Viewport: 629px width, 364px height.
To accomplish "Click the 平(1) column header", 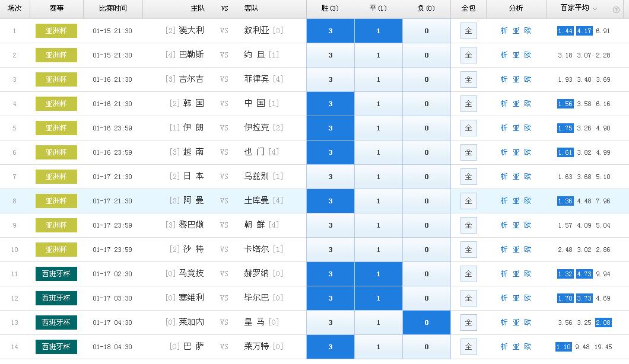I will pos(378,8).
